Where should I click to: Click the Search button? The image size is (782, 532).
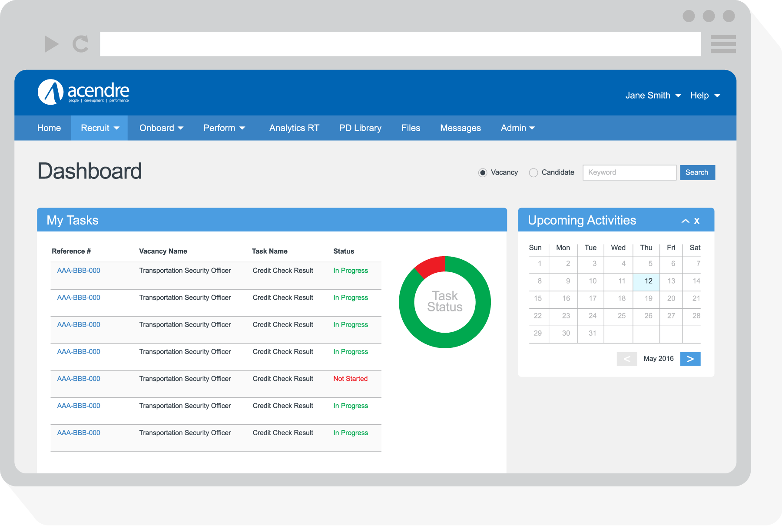697,172
